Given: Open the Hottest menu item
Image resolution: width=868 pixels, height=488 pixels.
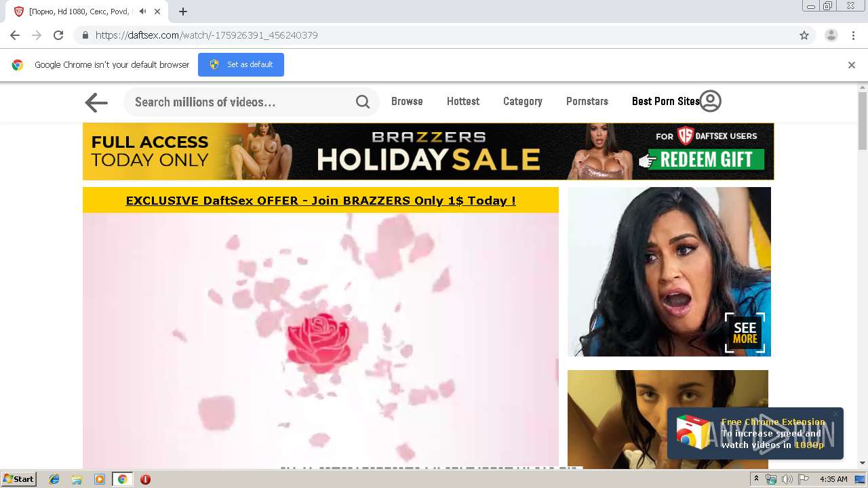Looking at the screenshot, I should pos(463,101).
